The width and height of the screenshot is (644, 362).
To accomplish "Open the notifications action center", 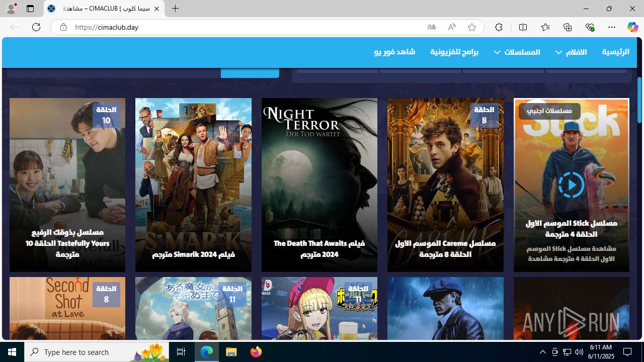I will click(x=628, y=352).
